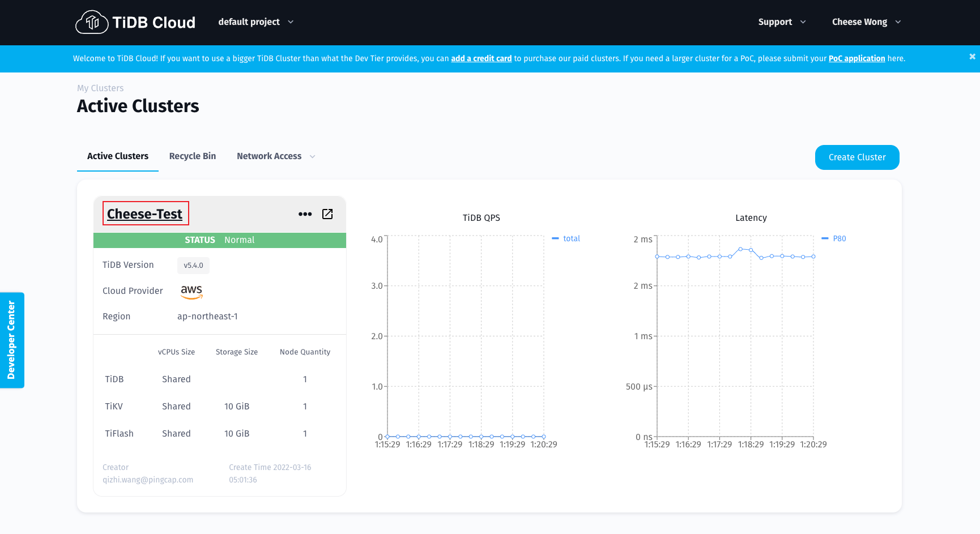Viewport: 980px width, 534px height.
Task: Toggle the total series in QPS legend
Action: coord(566,238)
